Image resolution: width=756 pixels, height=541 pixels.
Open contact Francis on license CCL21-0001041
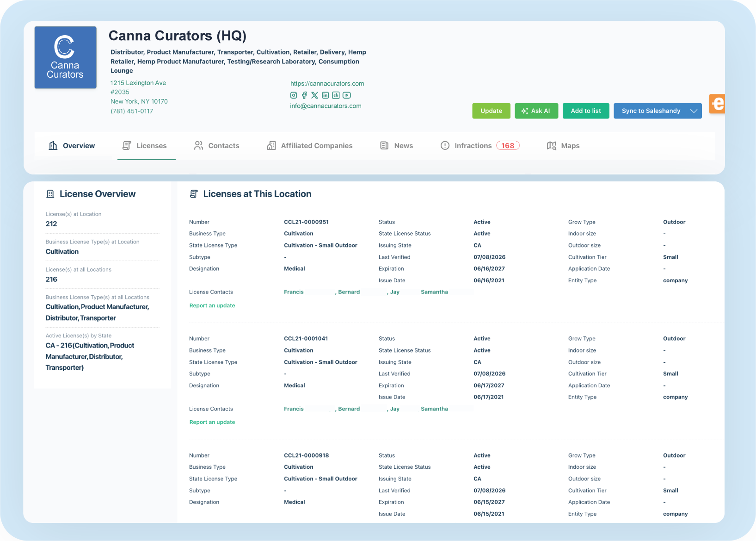(294, 409)
